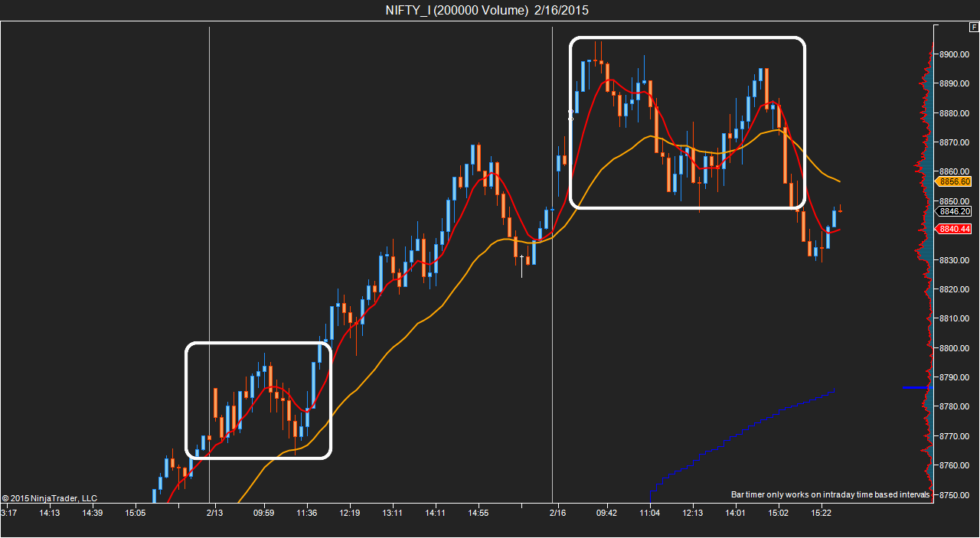Click the 8820.00 price axis label
The height and width of the screenshot is (538, 980).
coord(955,289)
